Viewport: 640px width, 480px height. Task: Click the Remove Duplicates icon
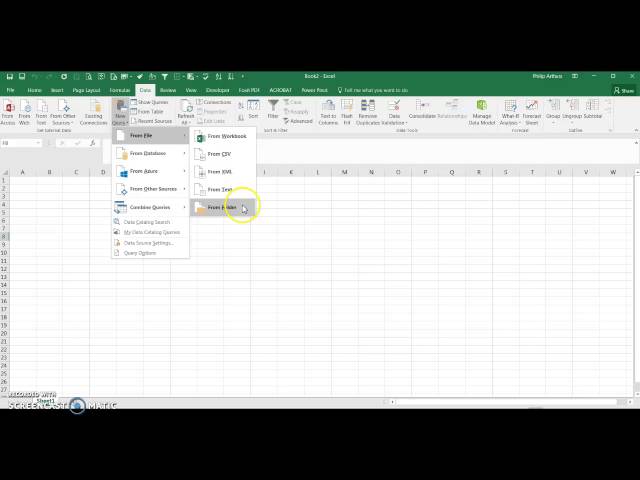(x=368, y=111)
